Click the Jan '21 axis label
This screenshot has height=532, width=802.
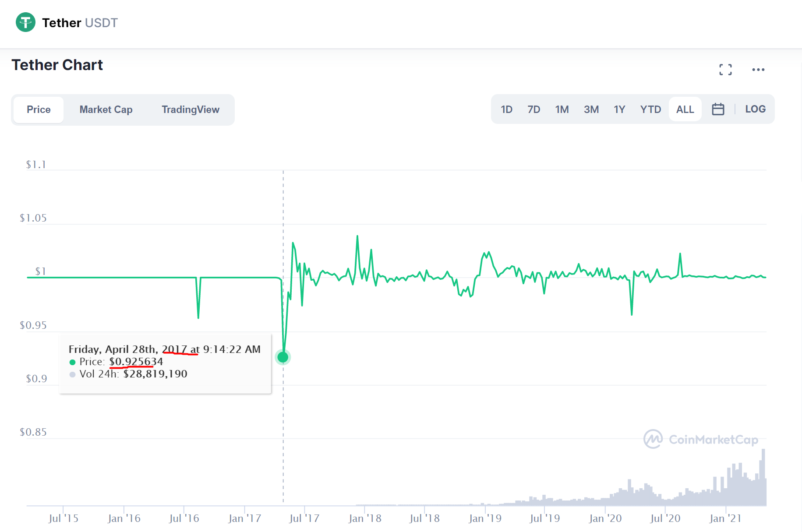coord(725,518)
